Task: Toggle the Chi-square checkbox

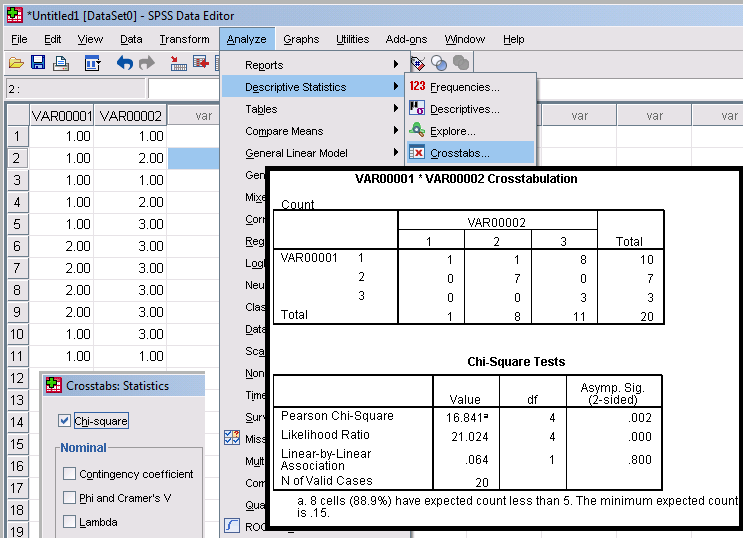Action: click(64, 420)
